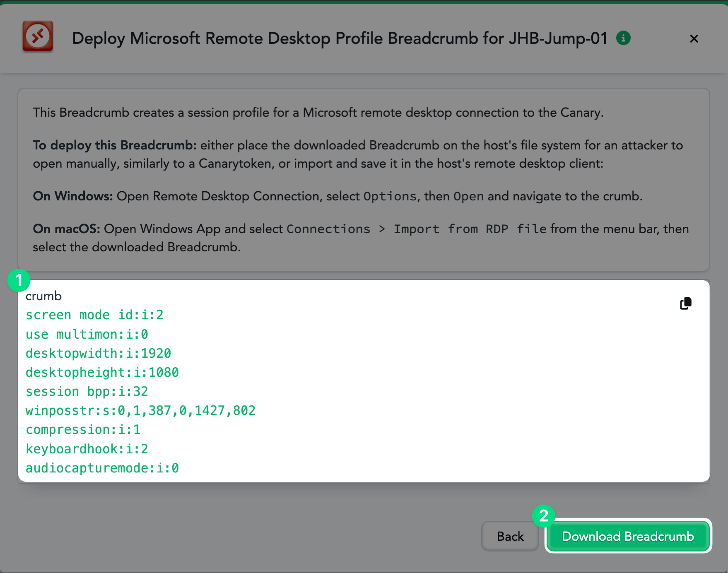Click the 'Import from RDP file' code text
Image resolution: width=728 pixels, height=573 pixels.
click(x=470, y=229)
